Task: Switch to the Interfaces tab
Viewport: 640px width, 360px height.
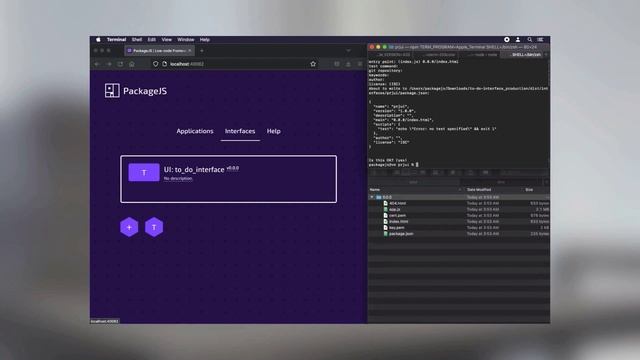Action: pos(240,131)
